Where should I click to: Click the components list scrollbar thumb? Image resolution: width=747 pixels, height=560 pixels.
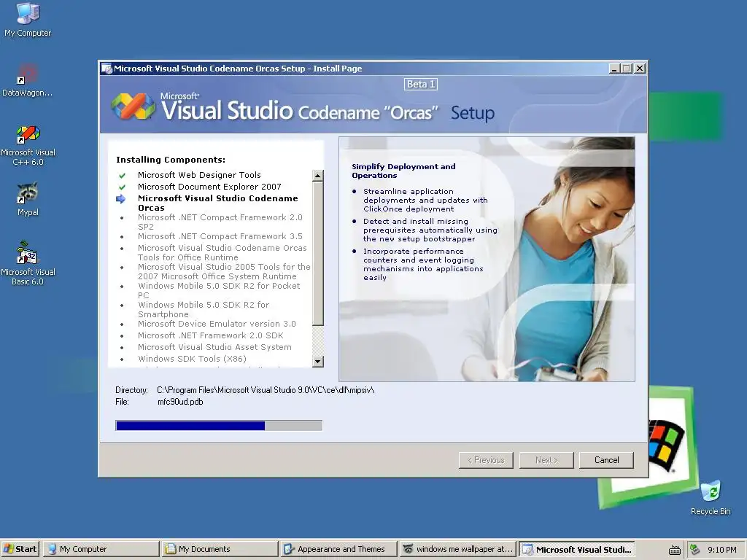(x=318, y=253)
